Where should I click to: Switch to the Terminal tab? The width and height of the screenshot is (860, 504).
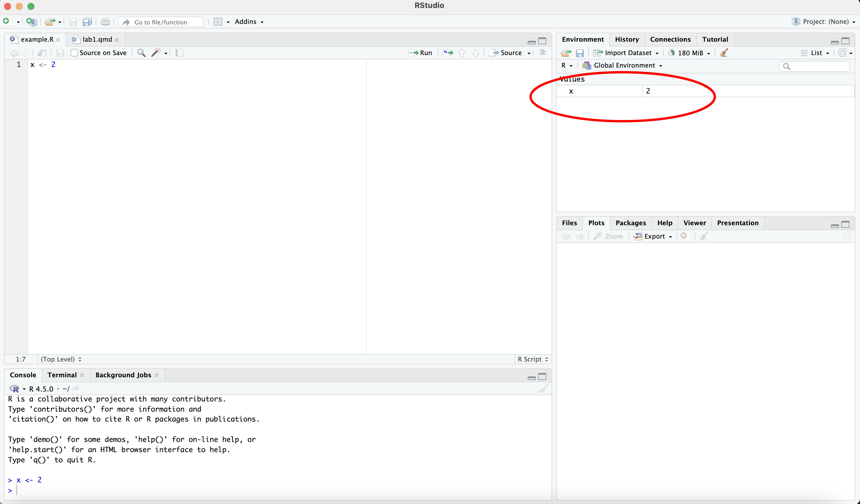coord(62,375)
